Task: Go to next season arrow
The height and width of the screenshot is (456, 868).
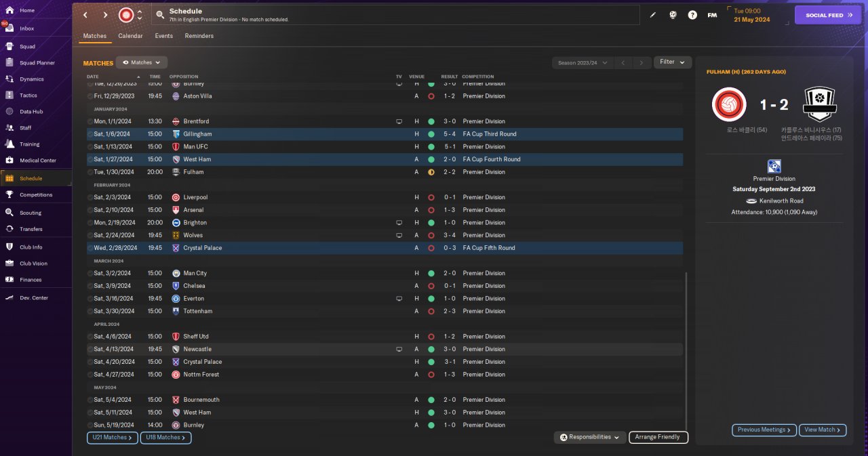Action: (x=642, y=63)
